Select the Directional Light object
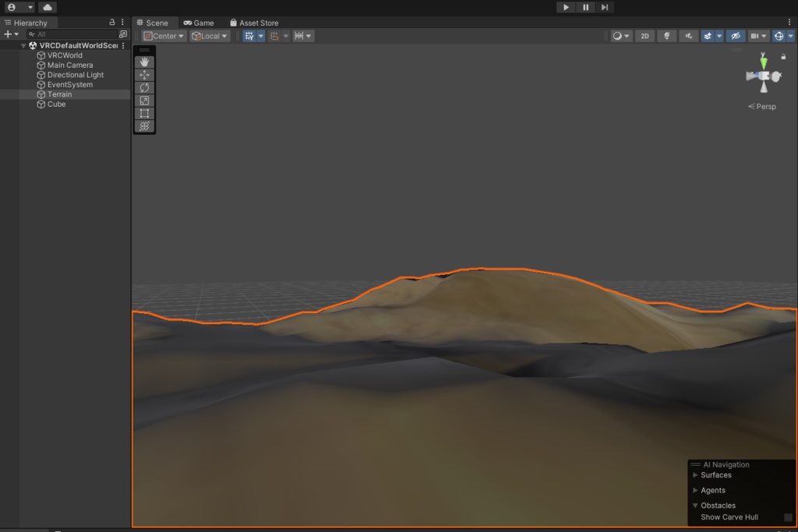This screenshot has height=532, width=798. pos(76,75)
